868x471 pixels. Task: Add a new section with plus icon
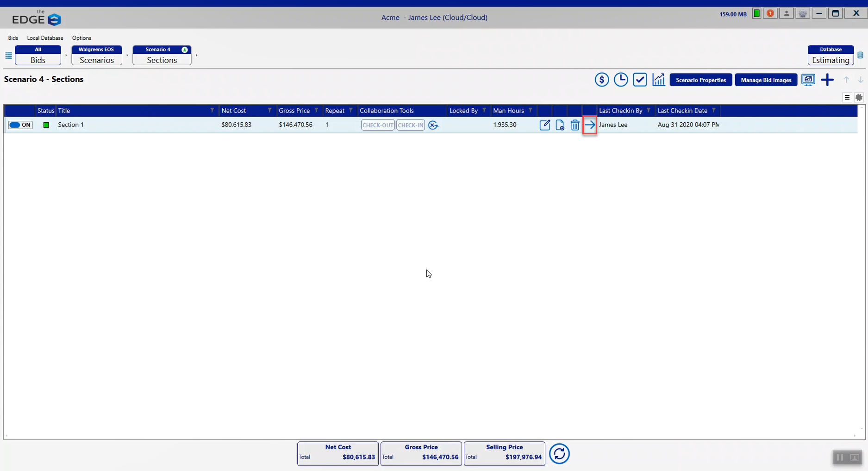point(827,80)
